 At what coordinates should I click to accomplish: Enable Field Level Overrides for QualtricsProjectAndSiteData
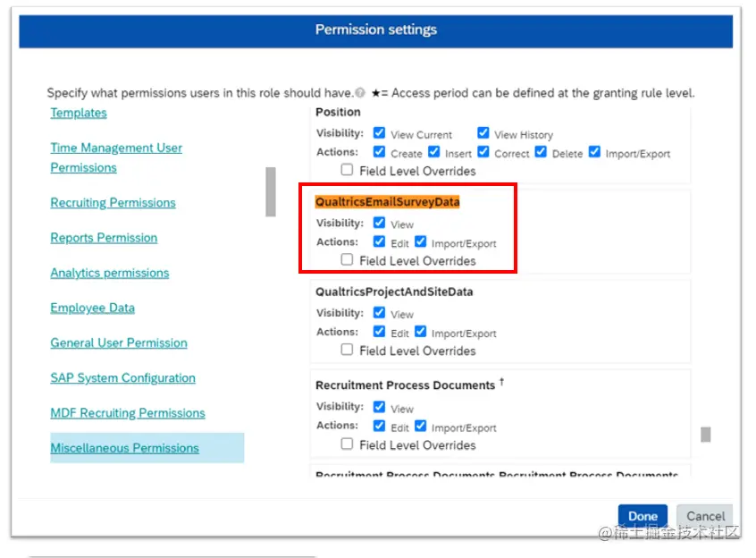347,349
